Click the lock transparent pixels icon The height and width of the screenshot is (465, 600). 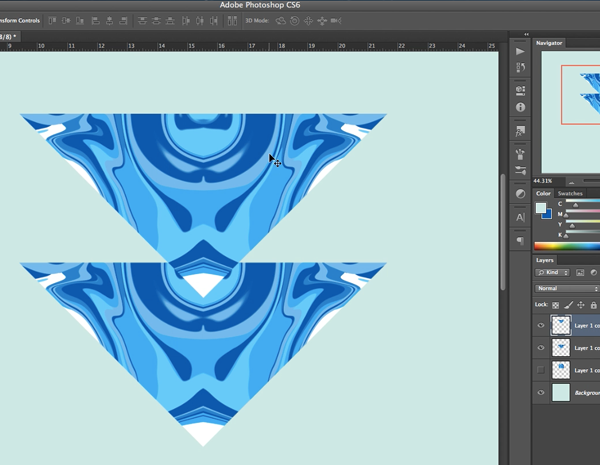(x=556, y=304)
